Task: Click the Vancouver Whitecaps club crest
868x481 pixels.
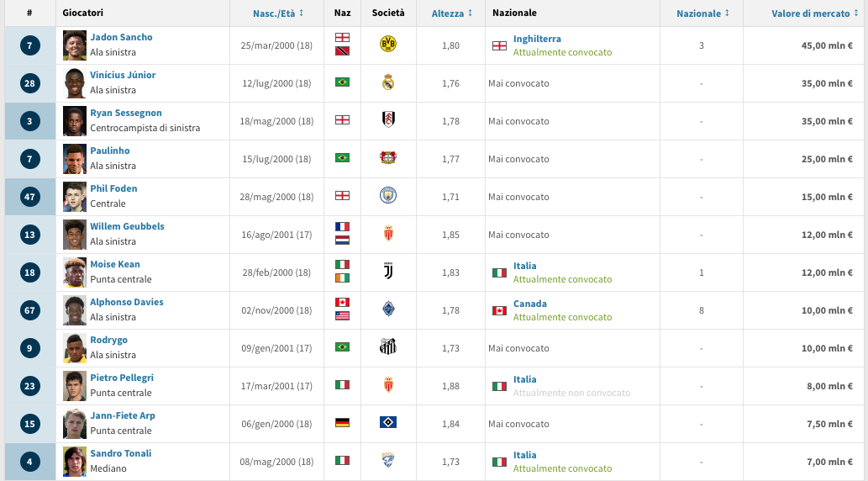Action: tap(388, 309)
